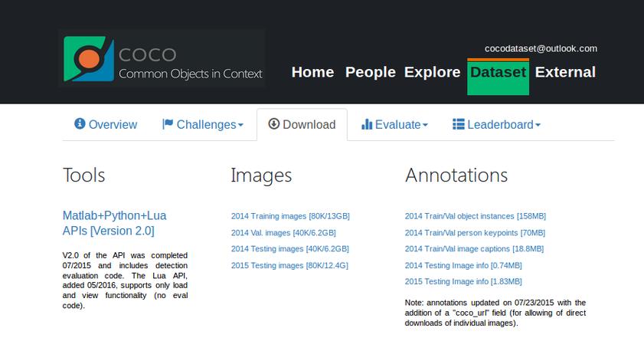644x341 pixels.
Task: Download 2014 Val. images [40K/6.2GB]
Action: tap(283, 233)
